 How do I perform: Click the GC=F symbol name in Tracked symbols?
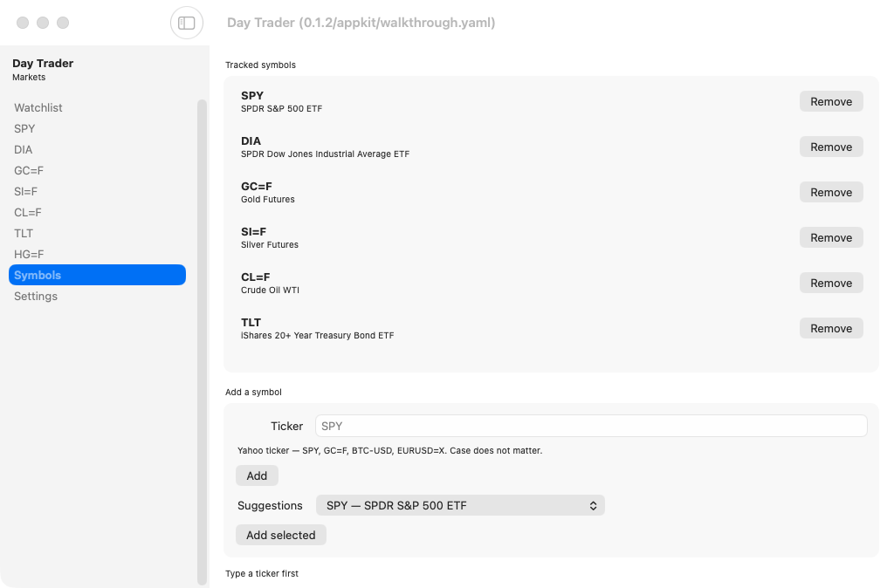click(257, 187)
